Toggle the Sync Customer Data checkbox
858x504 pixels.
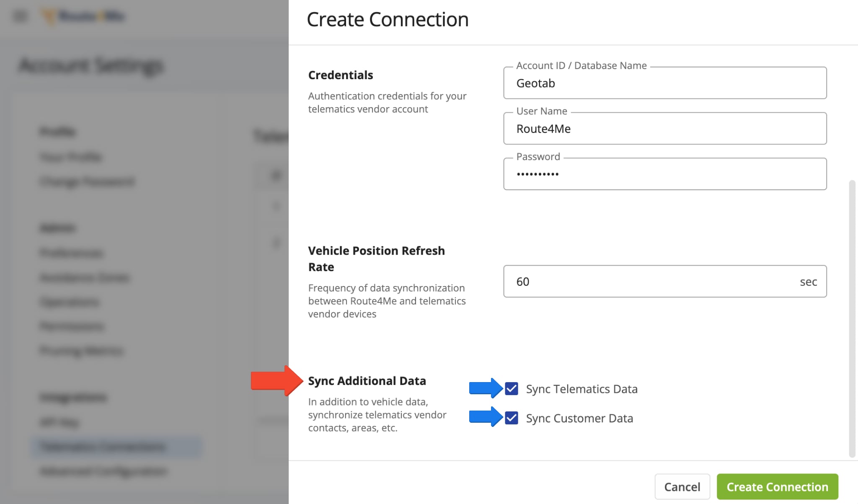point(511,418)
